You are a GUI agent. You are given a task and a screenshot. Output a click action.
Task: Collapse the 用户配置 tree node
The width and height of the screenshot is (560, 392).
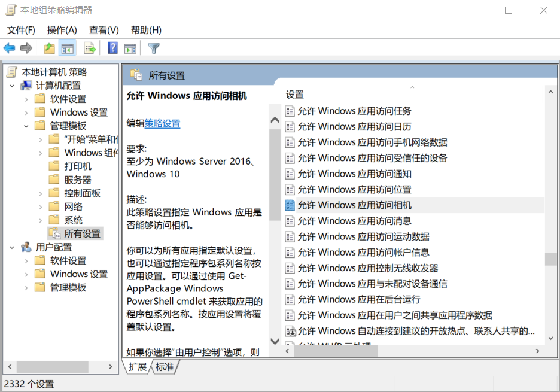point(12,247)
